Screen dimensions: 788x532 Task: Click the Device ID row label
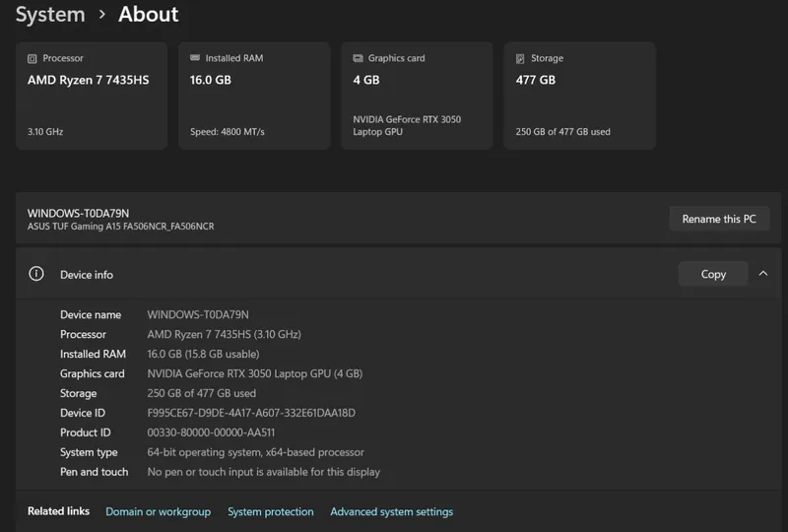coord(83,413)
